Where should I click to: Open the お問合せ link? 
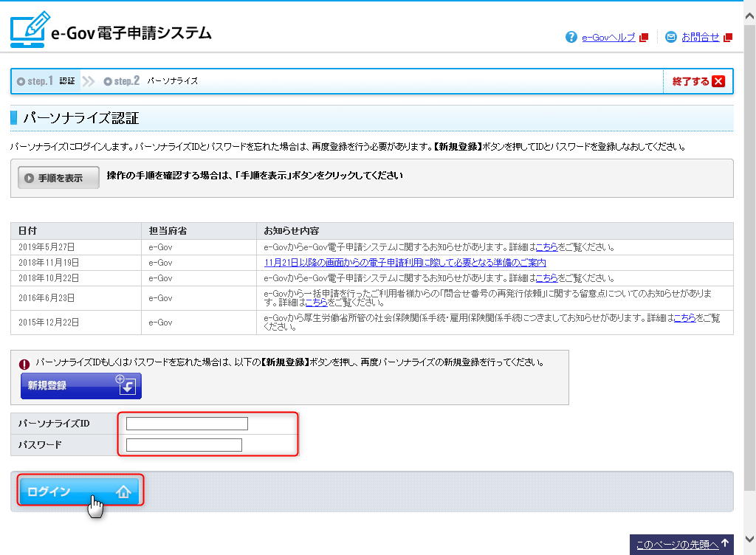tap(700, 38)
